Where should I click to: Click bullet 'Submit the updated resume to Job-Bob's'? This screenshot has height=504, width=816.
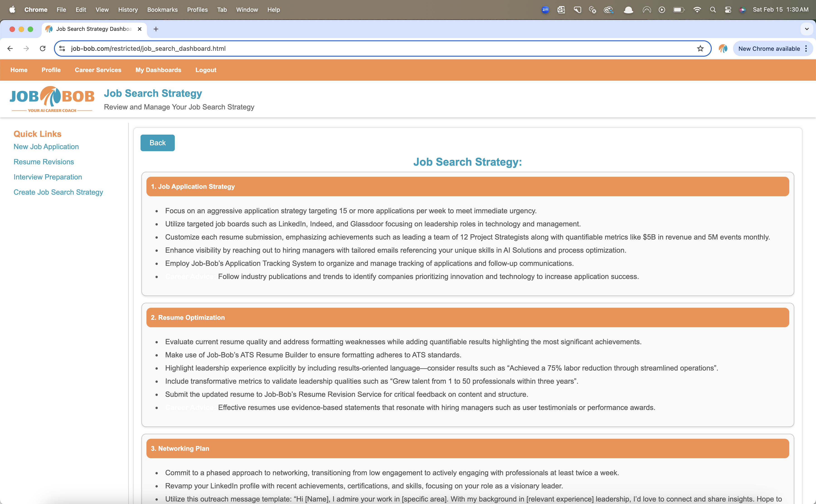point(346,394)
